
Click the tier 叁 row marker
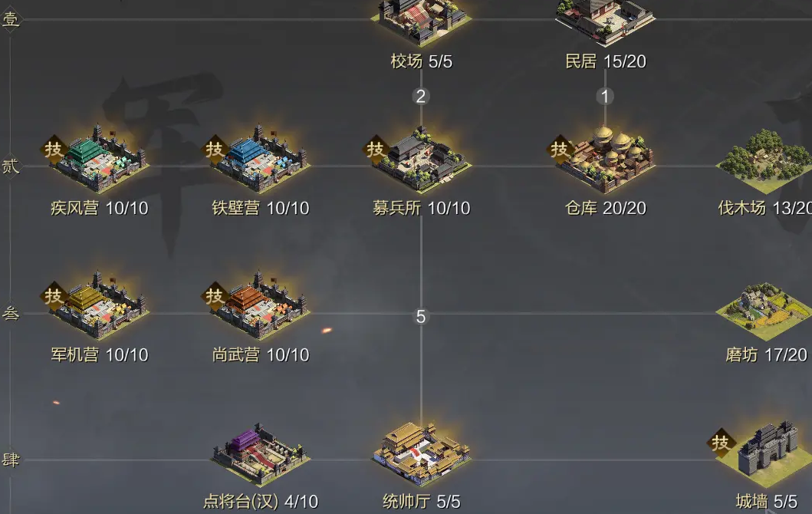11,313
